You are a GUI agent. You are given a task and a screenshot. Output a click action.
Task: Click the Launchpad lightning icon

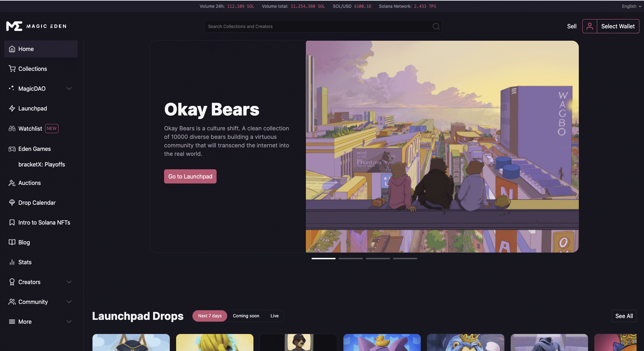pos(12,108)
